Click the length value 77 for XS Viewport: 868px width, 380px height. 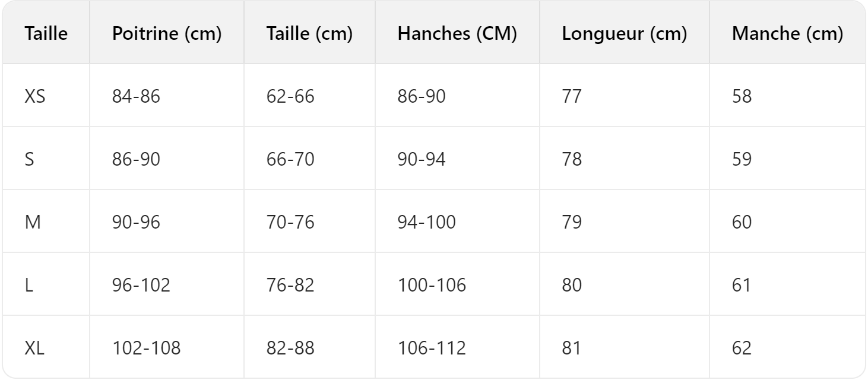coord(571,97)
